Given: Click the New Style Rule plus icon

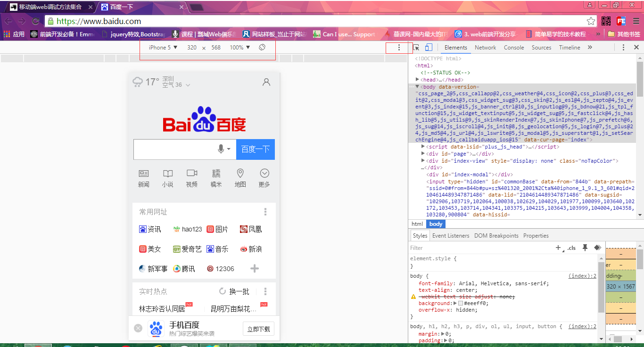Looking at the screenshot, I should 559,248.
